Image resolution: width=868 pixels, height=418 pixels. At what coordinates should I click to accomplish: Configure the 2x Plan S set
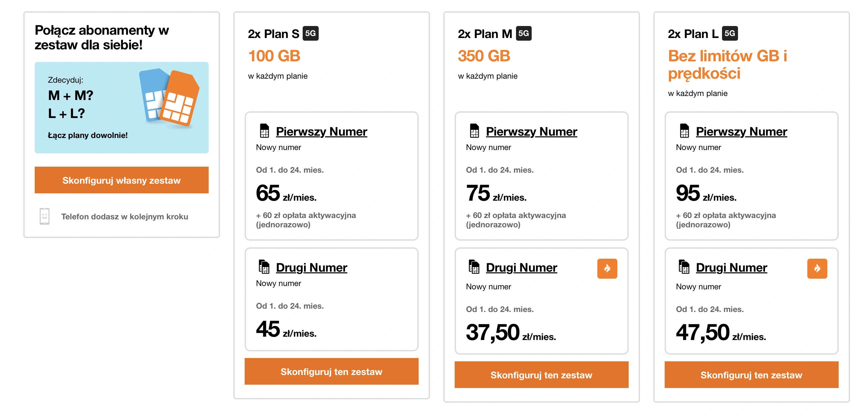331,371
